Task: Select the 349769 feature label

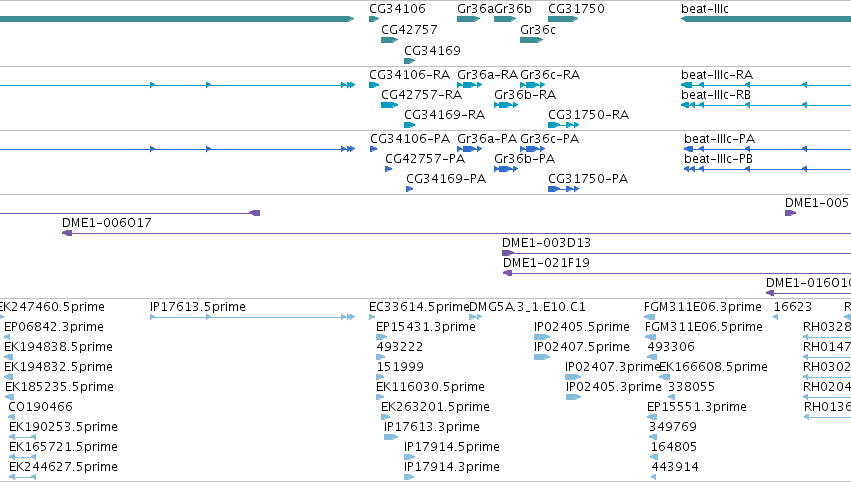Action: [x=673, y=427]
